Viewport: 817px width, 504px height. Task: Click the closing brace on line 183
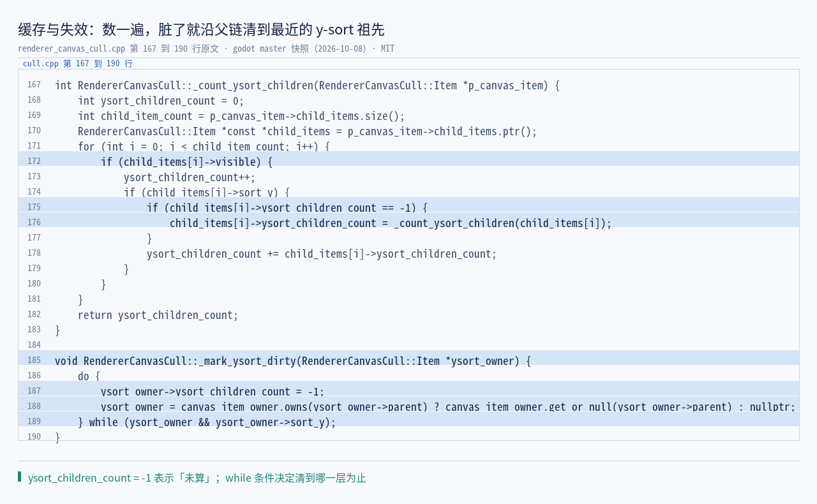57,330
